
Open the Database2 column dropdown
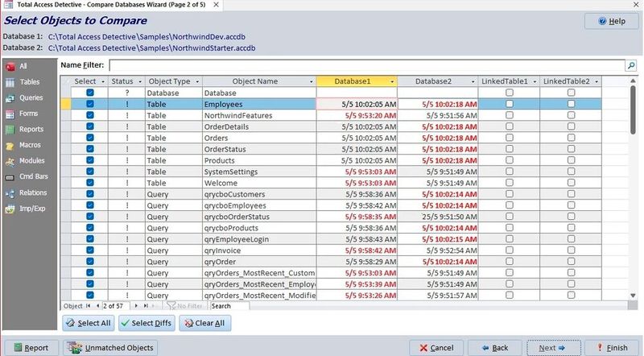tap(473, 81)
